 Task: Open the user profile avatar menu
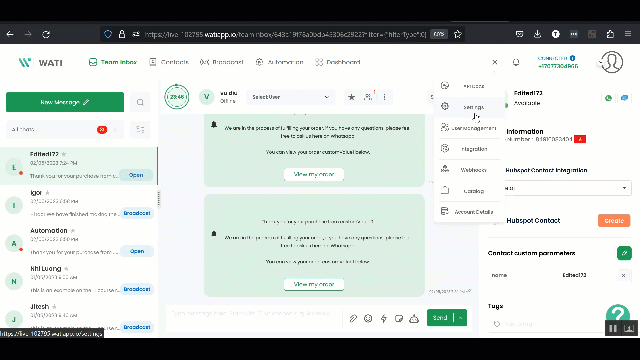[x=612, y=62]
